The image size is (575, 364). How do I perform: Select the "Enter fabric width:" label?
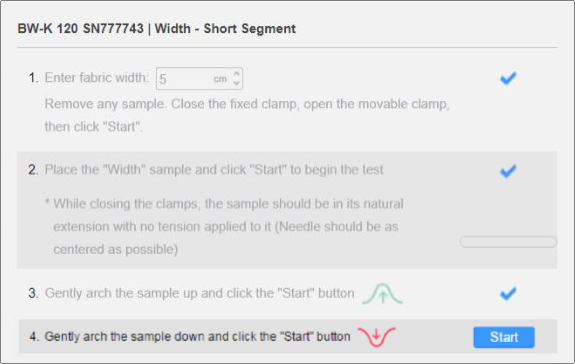(97, 78)
